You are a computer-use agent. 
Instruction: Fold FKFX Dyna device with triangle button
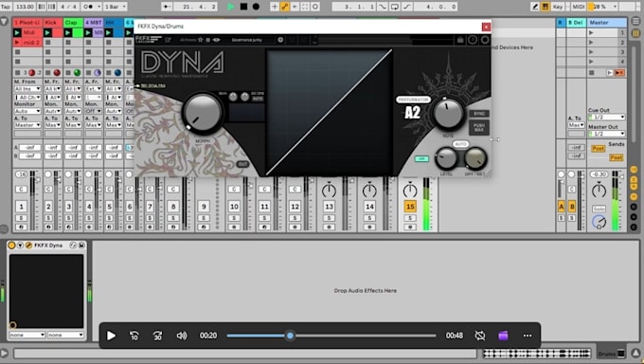(20, 246)
